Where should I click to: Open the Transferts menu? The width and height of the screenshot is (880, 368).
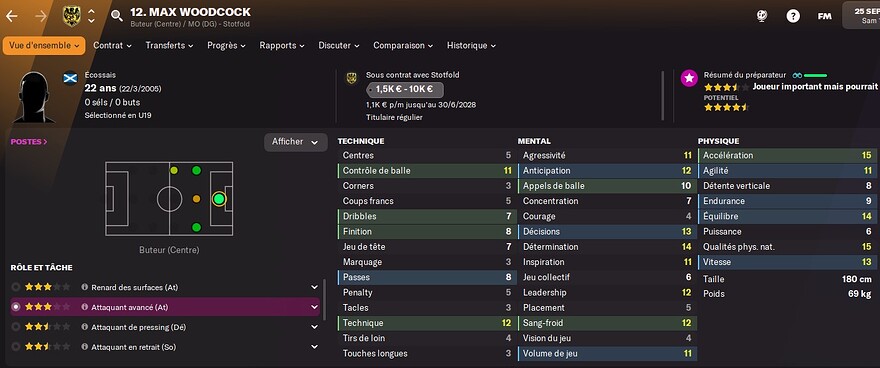coord(169,45)
